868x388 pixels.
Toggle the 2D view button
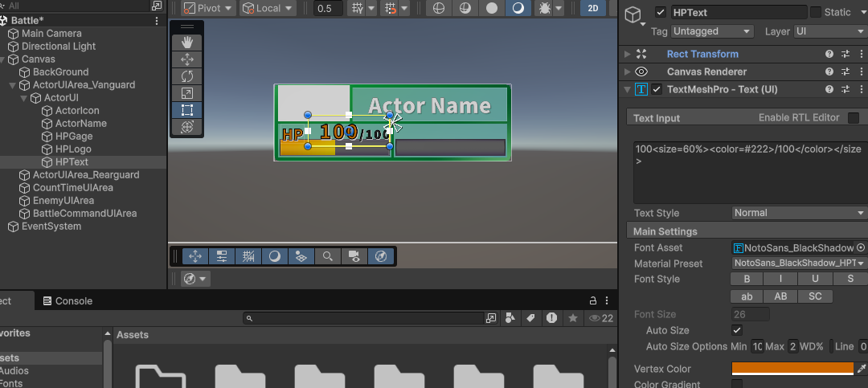pos(593,8)
